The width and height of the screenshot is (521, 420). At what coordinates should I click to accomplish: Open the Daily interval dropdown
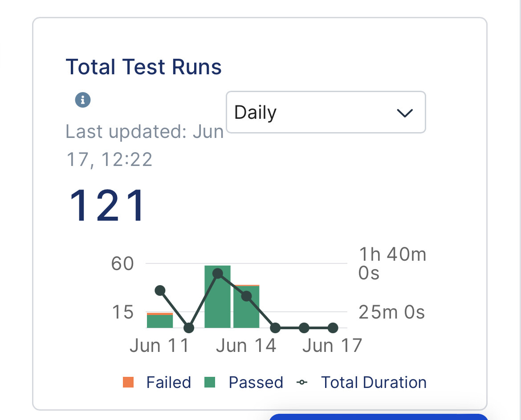325,112
